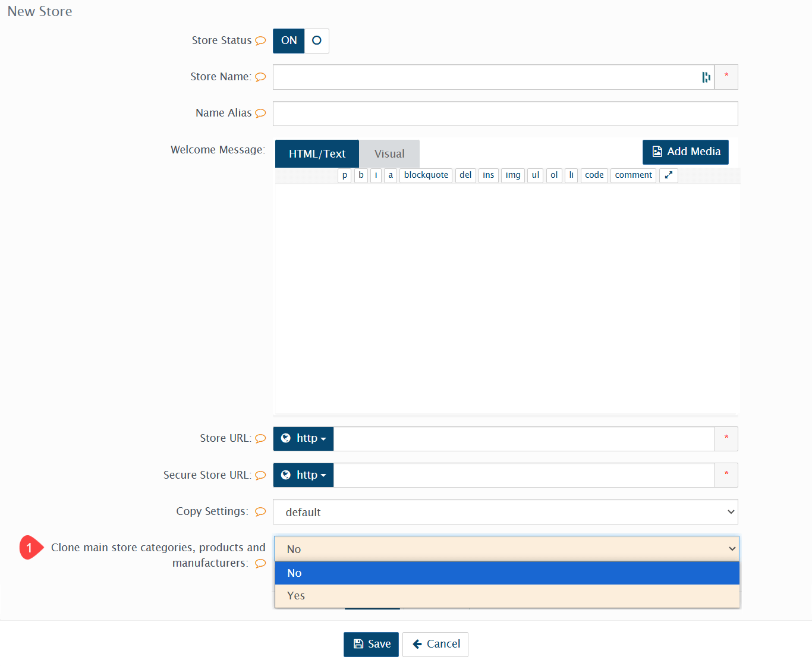Click inside the Name Alias text field

(x=505, y=114)
